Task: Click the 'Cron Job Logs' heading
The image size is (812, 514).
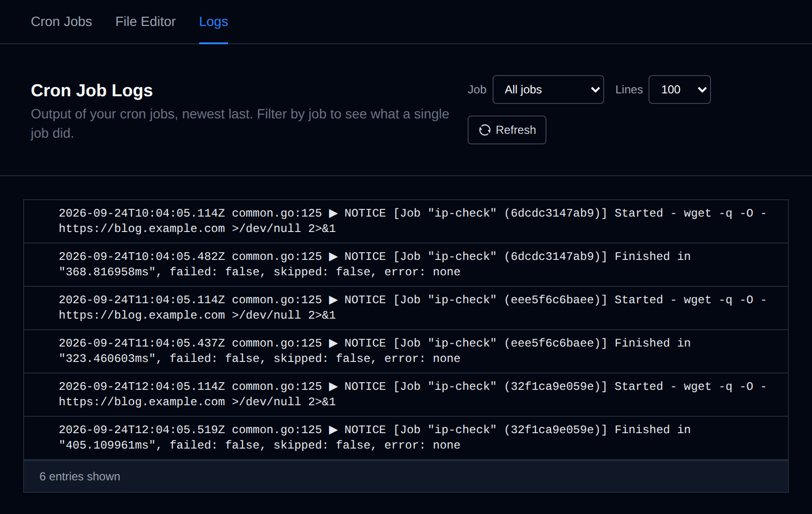Action: 92,90
